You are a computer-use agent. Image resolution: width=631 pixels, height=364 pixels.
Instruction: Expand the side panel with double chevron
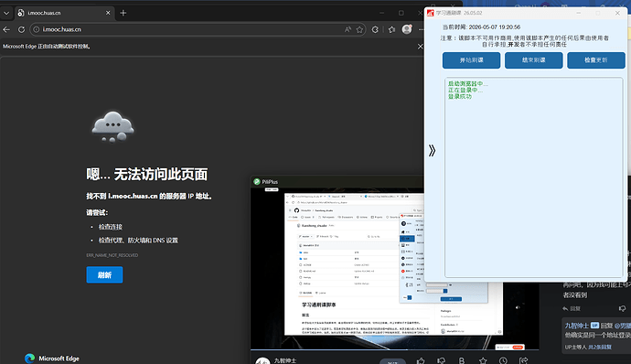pos(432,151)
